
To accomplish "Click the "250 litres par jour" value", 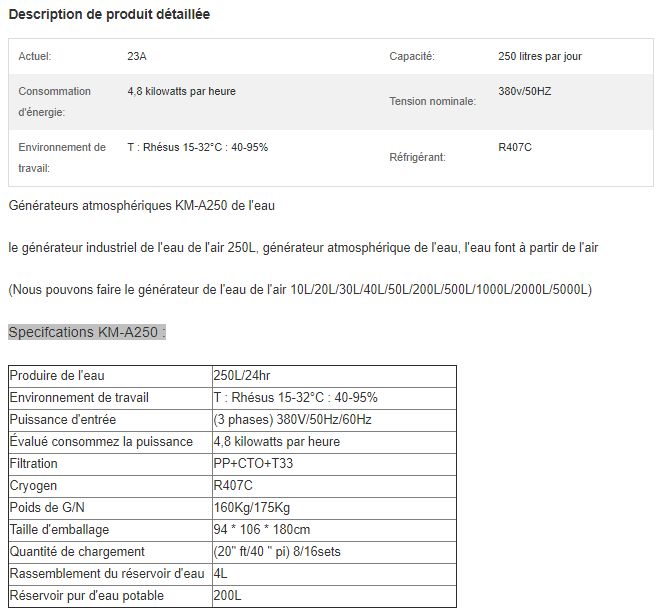I will (539, 56).
